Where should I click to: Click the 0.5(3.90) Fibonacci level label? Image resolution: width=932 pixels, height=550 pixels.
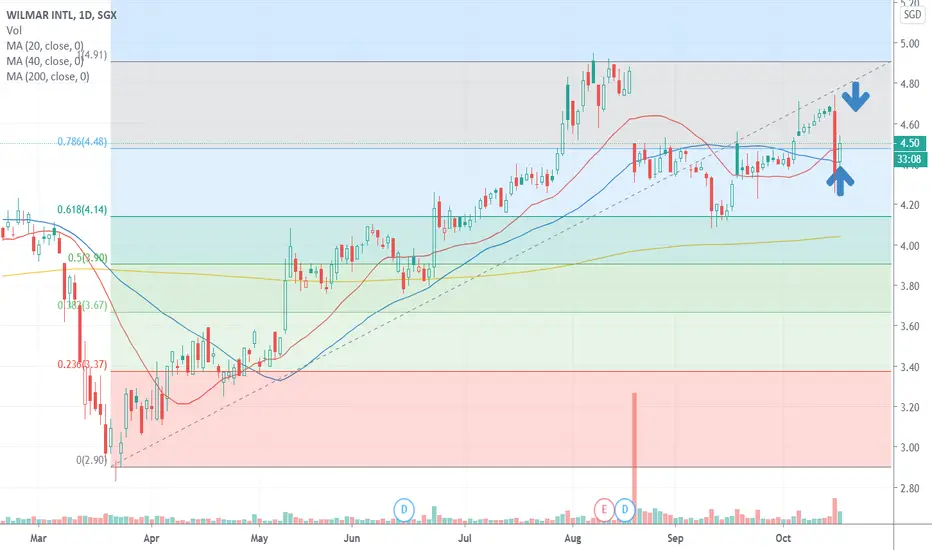pyautogui.click(x=87, y=257)
